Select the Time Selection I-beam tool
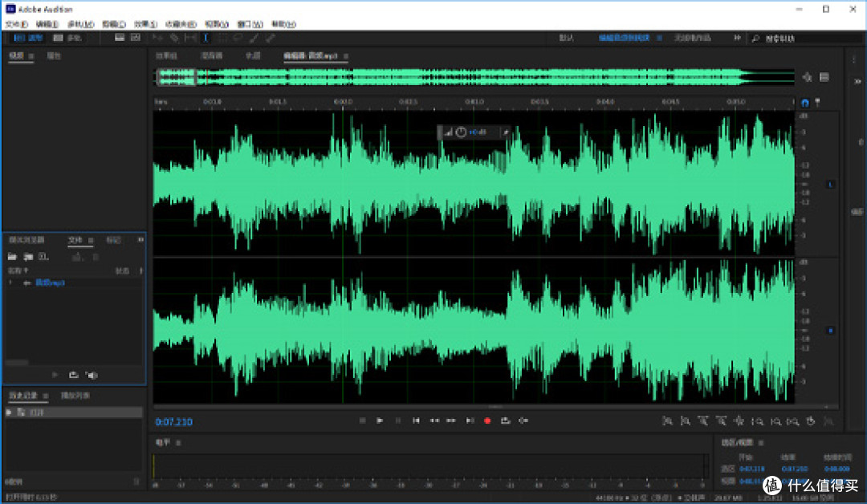Viewport: 867px width, 504px height. tap(206, 39)
